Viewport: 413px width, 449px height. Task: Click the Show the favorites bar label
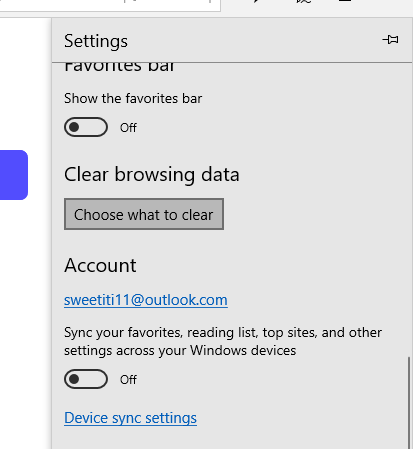133,99
